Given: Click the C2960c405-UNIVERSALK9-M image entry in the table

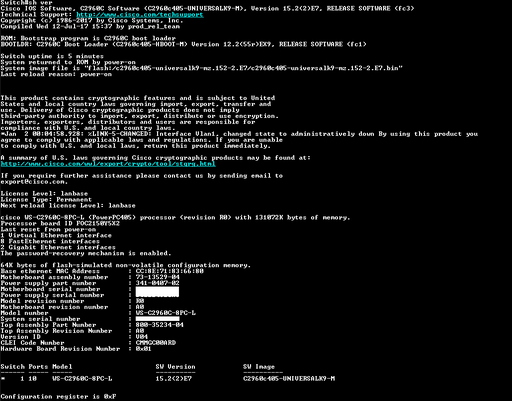Looking at the screenshot, I should coord(289,379).
